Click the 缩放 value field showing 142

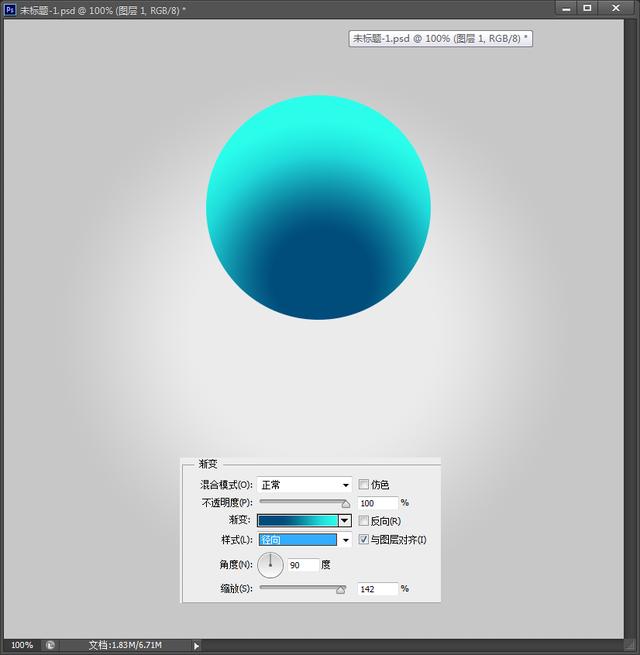[x=378, y=589]
